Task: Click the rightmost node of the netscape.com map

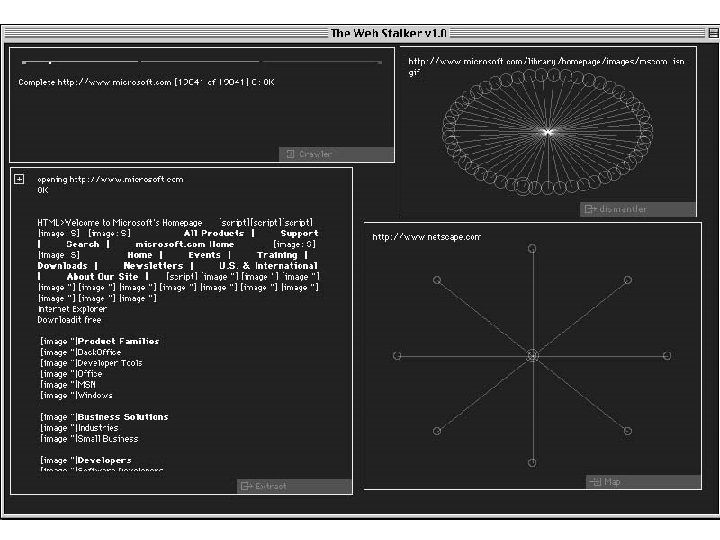Action: [667, 355]
